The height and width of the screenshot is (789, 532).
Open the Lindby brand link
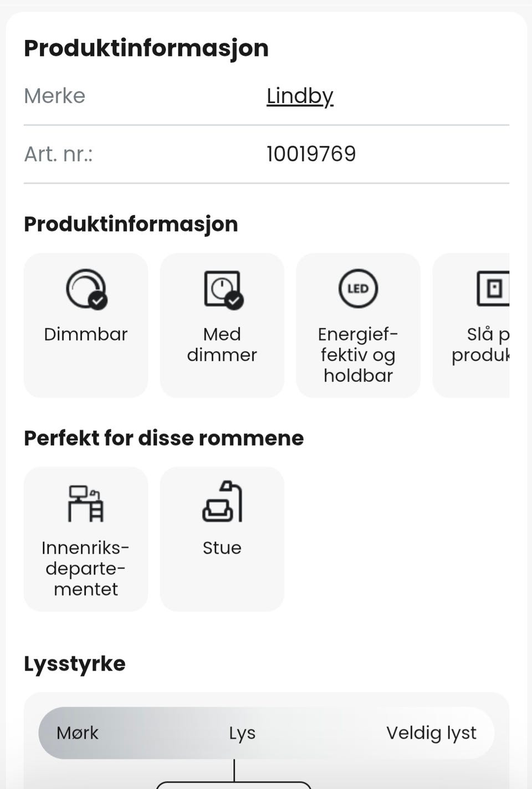[x=300, y=96]
